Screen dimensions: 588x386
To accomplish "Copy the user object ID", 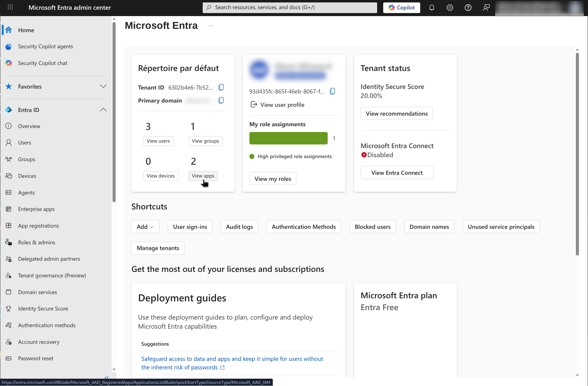I will click(333, 91).
